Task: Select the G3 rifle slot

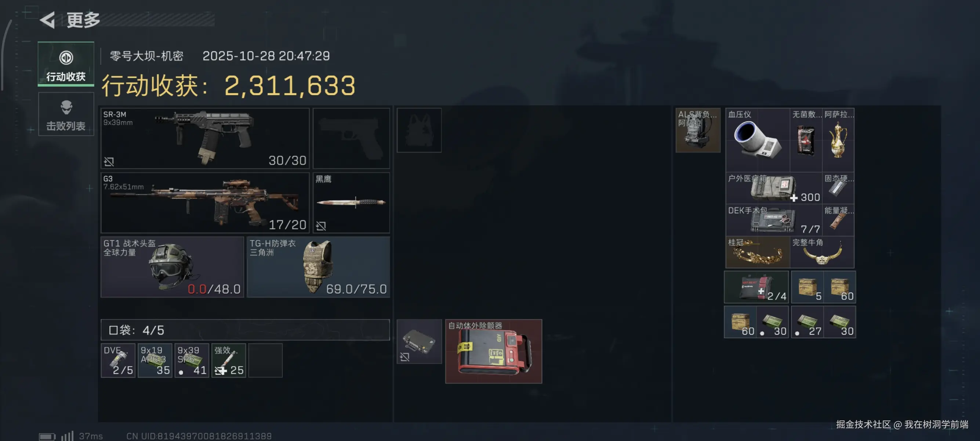Action: [x=205, y=202]
